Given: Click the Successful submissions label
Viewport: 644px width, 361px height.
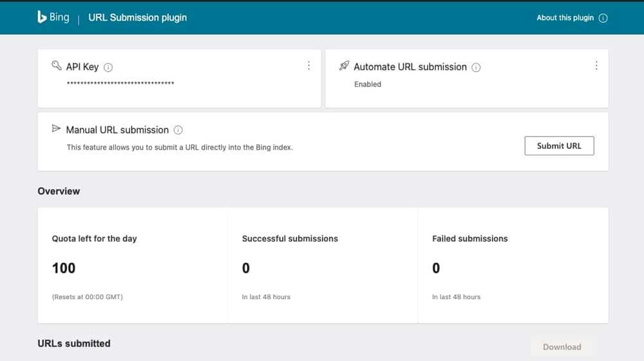Looking at the screenshot, I should 290,239.
